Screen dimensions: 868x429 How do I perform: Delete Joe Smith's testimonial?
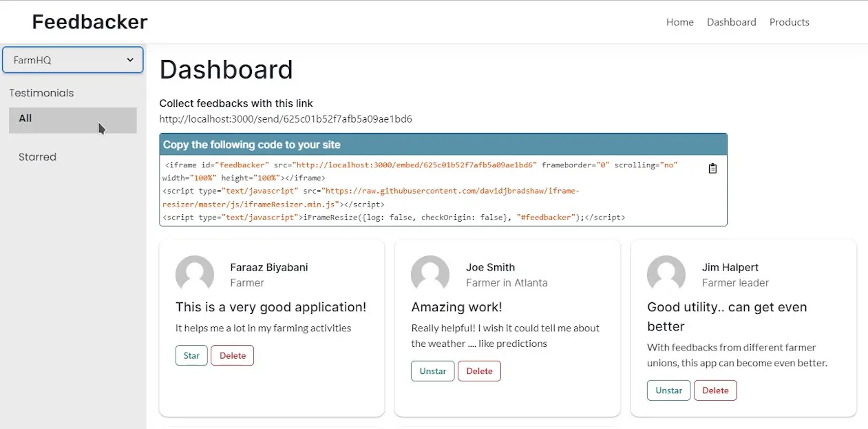click(x=479, y=370)
